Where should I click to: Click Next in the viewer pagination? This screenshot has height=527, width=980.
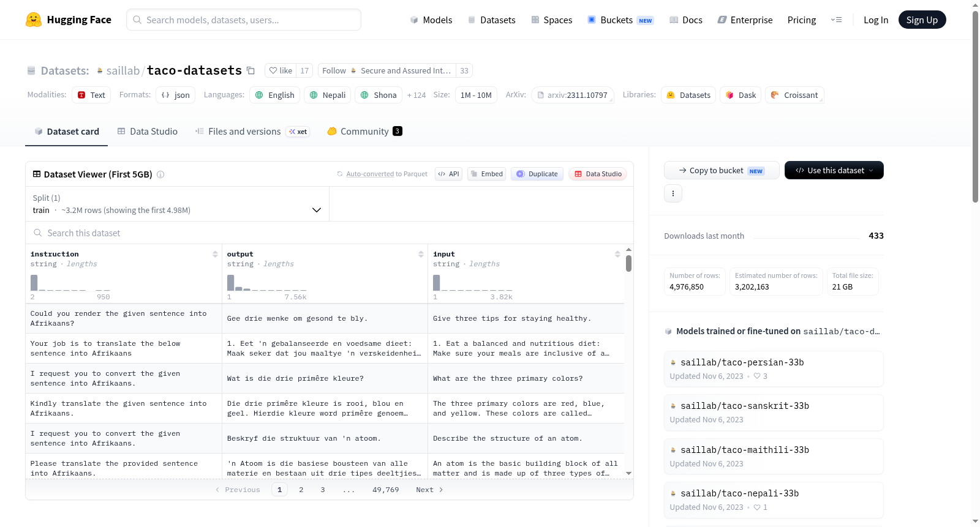click(429, 490)
